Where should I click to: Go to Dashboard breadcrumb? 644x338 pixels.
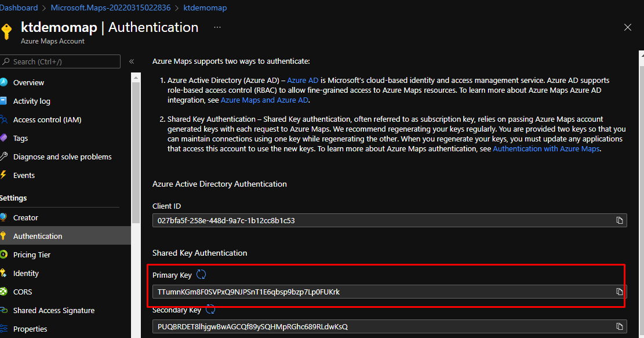19,8
